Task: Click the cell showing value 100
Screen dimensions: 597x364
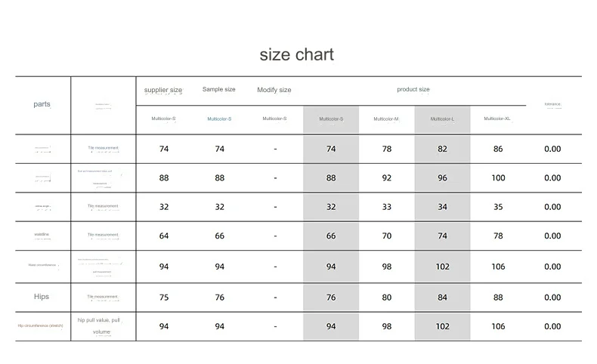Action: tap(498, 177)
